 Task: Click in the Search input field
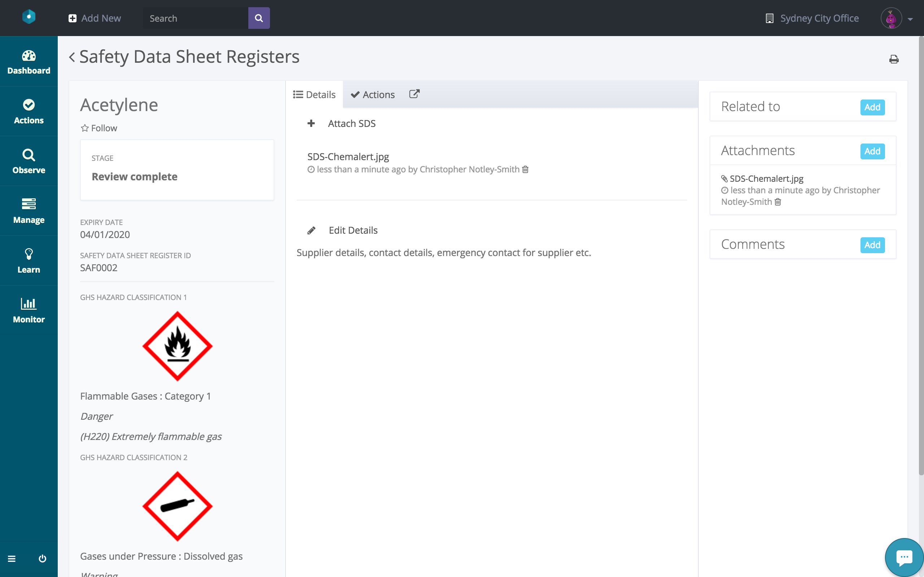(196, 18)
